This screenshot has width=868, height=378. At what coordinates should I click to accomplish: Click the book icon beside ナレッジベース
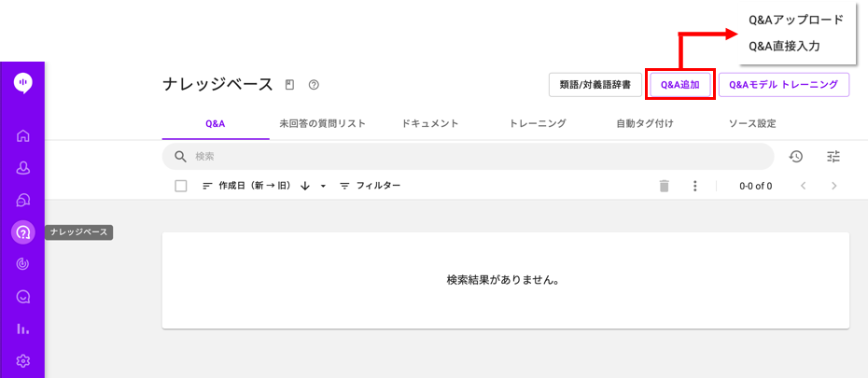(x=289, y=85)
